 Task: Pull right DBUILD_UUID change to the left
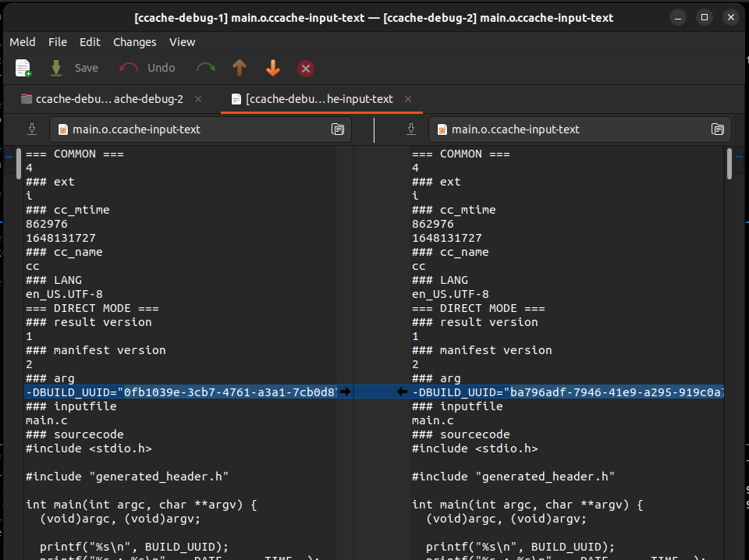tap(402, 392)
